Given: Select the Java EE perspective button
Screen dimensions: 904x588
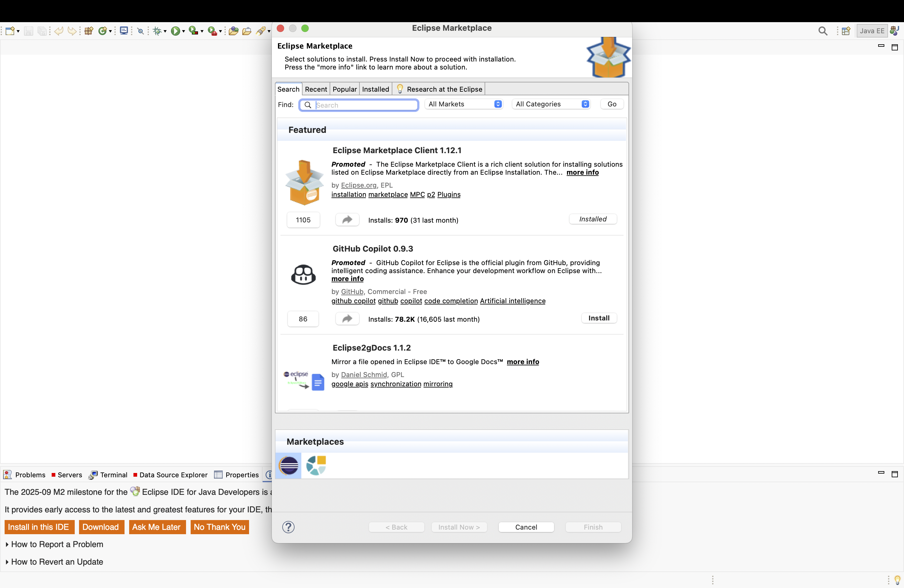Looking at the screenshot, I should [x=872, y=31].
